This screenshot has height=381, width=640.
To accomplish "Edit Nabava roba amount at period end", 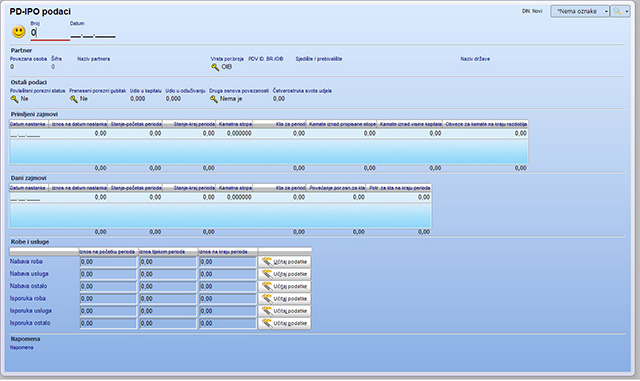I will pos(228,262).
